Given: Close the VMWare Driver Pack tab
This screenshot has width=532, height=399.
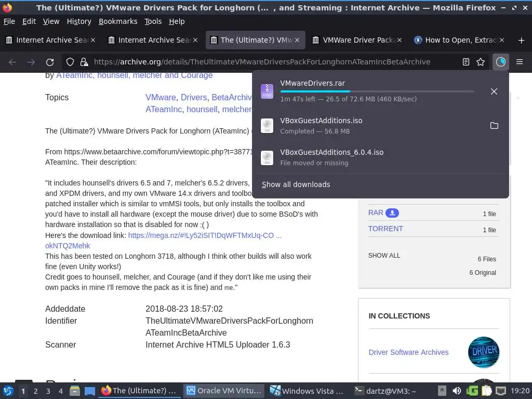Looking at the screenshot, I should (x=400, y=40).
